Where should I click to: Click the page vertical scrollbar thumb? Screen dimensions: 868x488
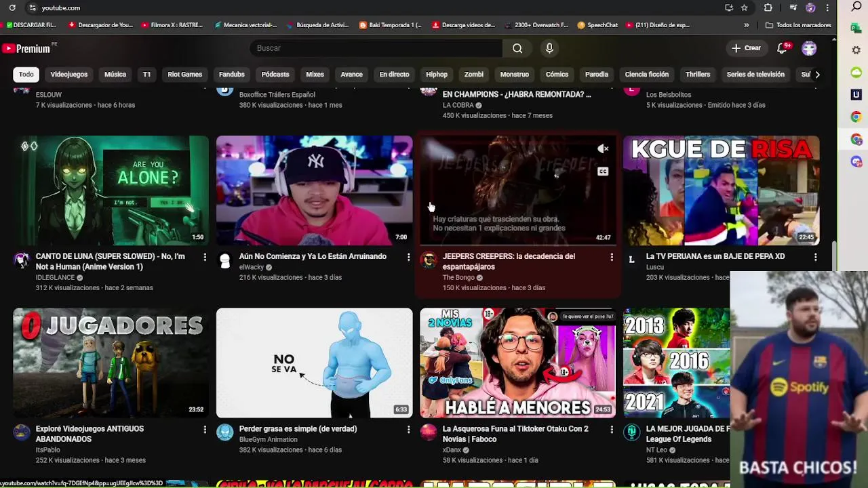tap(835, 256)
